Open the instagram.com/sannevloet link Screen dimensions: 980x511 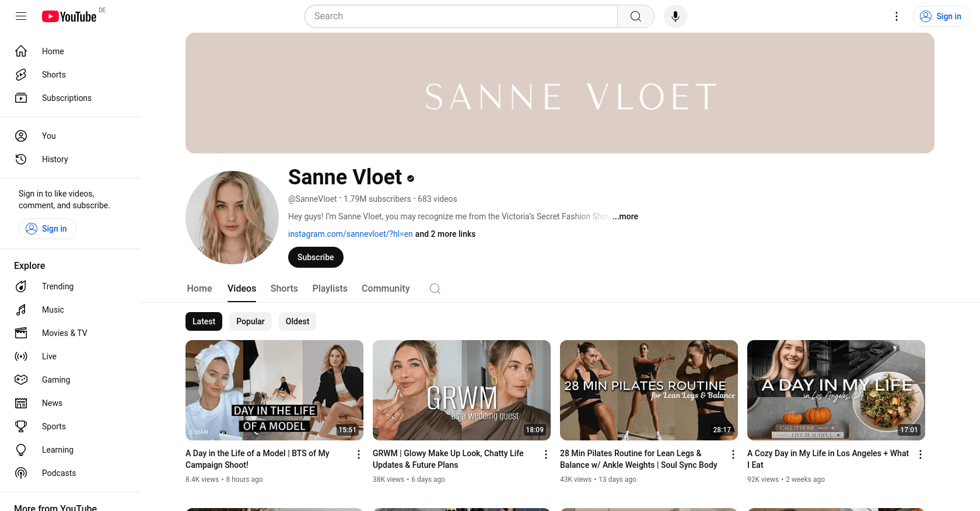(351, 234)
